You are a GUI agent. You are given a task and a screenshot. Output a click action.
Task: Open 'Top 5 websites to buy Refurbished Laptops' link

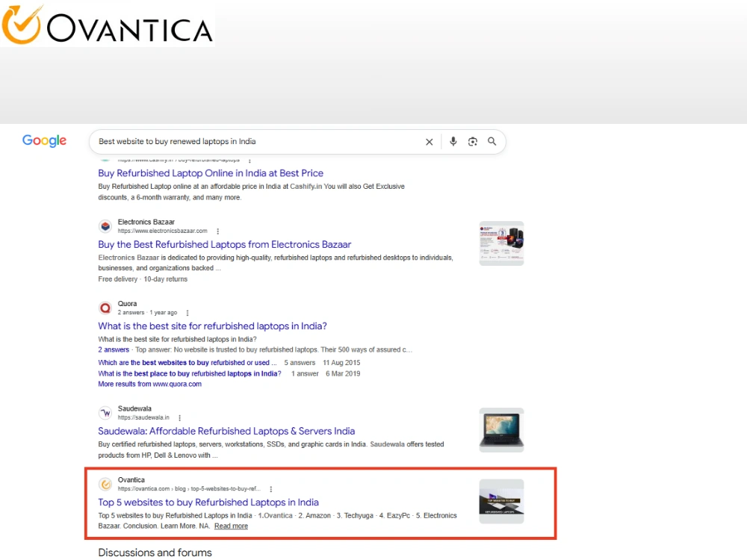[208, 503]
